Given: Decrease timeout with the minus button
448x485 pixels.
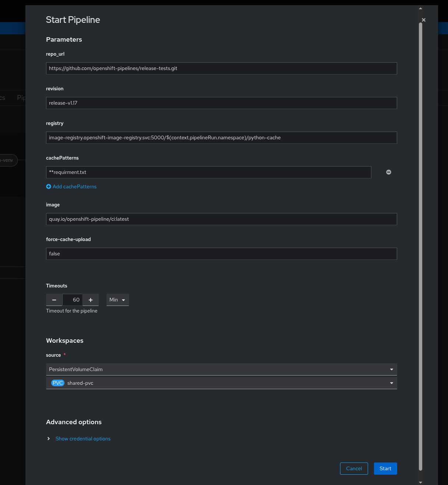Looking at the screenshot, I should pyautogui.click(x=54, y=300).
